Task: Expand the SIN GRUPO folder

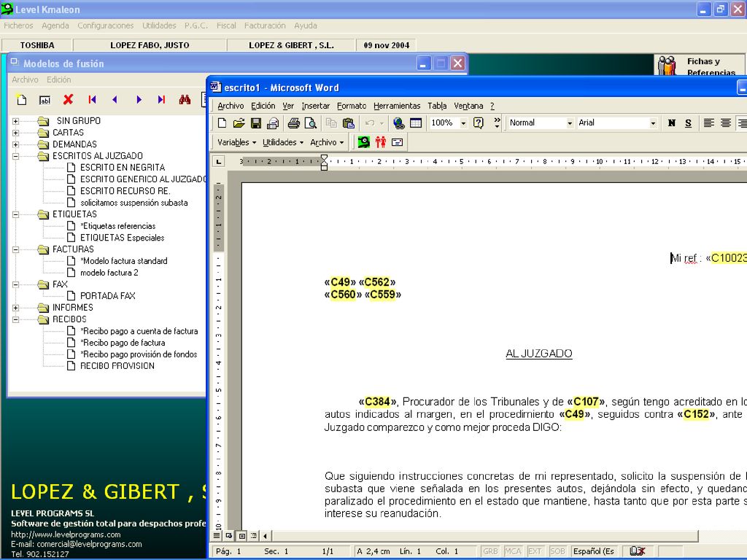Action: [x=16, y=121]
